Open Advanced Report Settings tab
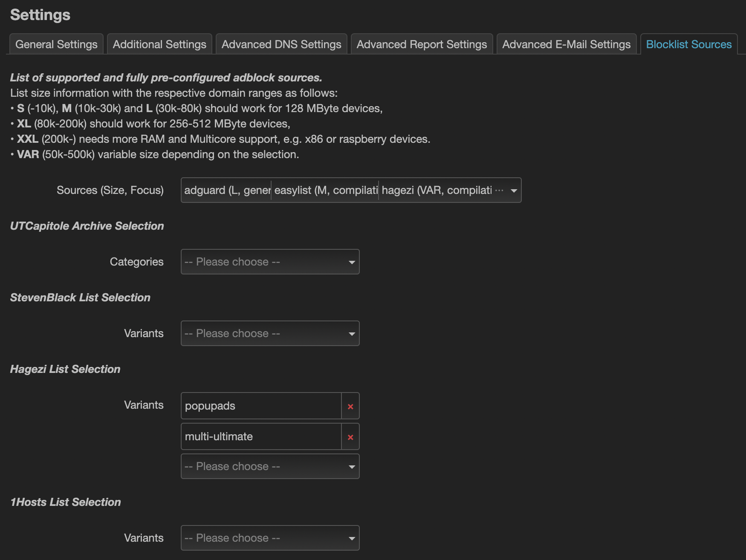This screenshot has height=560, width=746. pyautogui.click(x=422, y=44)
